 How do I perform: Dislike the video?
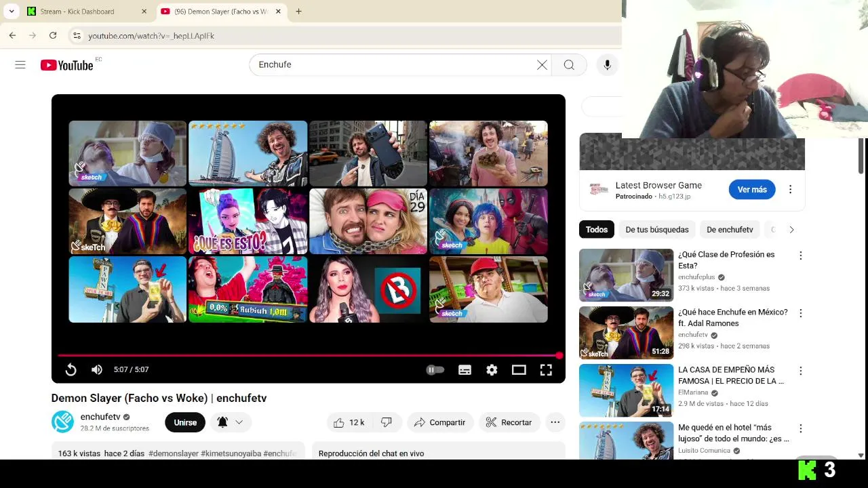(387, 422)
